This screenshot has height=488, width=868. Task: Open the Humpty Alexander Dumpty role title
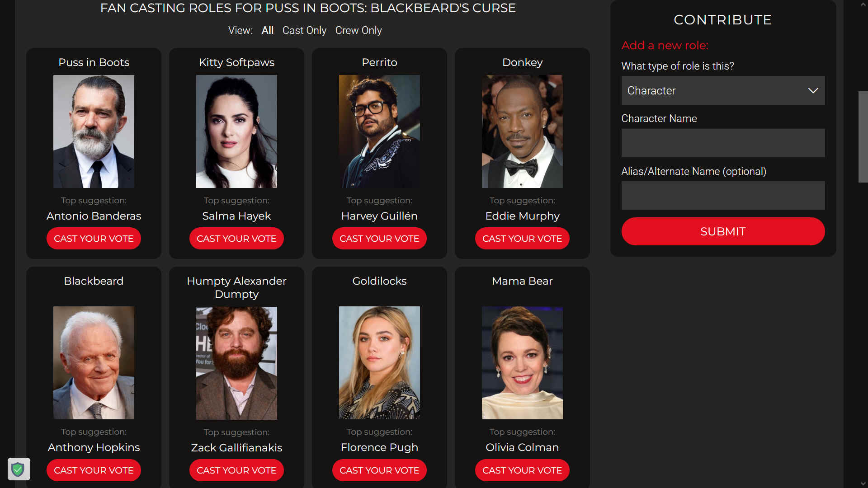tap(236, 287)
